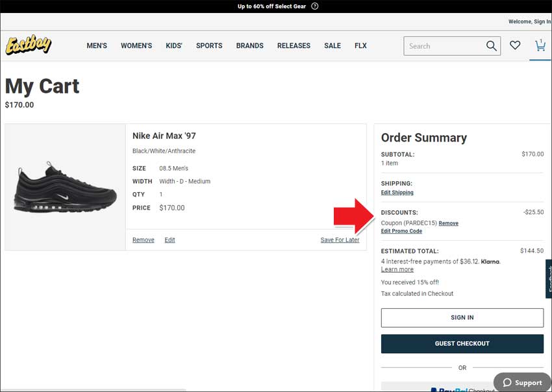Image resolution: width=552 pixels, height=392 pixels.
Task: Click the $144.50 estimated total
Action: coord(532,251)
